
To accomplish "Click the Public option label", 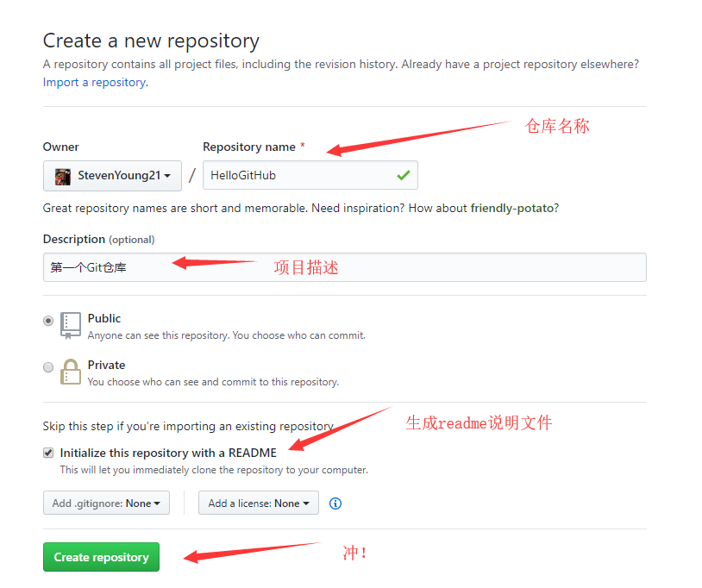I will (x=104, y=319).
